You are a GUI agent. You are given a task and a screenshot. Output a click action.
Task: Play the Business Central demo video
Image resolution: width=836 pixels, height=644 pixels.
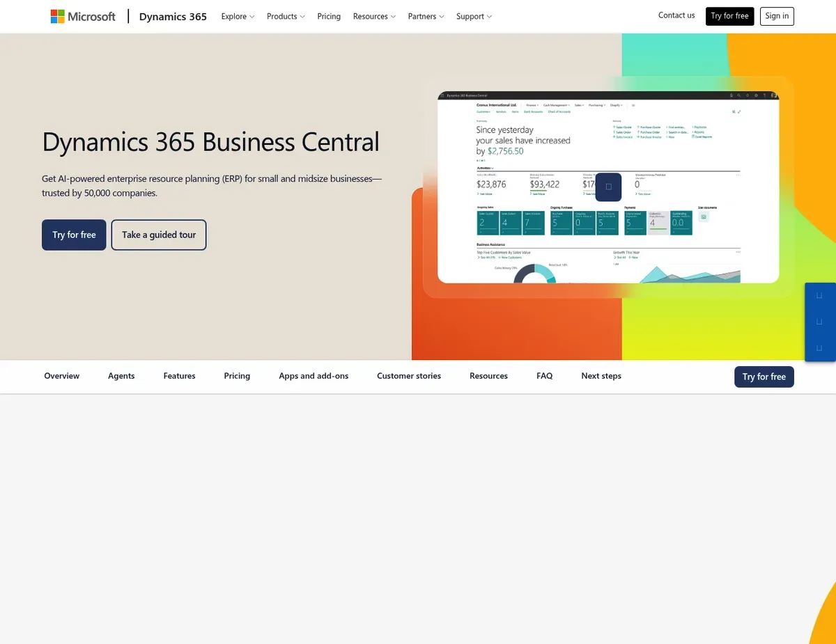tap(608, 187)
